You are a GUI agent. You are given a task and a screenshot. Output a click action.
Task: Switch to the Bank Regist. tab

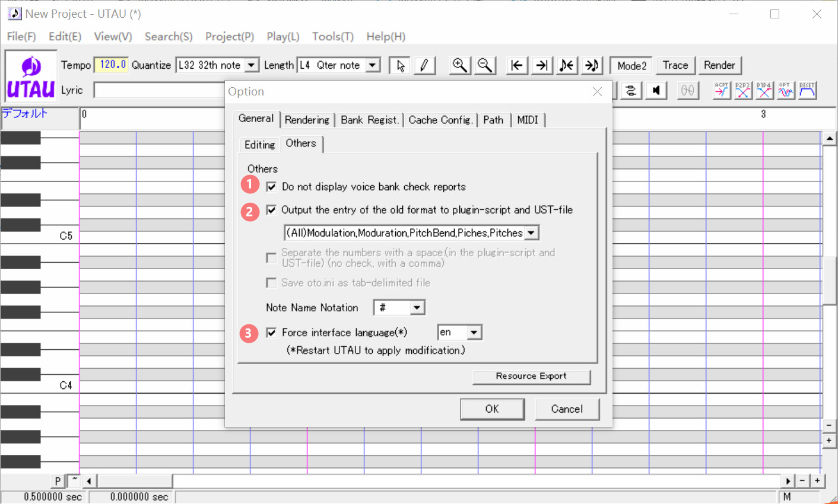pyautogui.click(x=370, y=120)
